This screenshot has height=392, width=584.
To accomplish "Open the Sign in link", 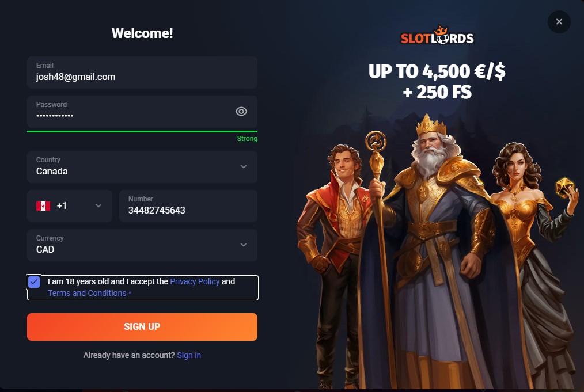I will (189, 355).
